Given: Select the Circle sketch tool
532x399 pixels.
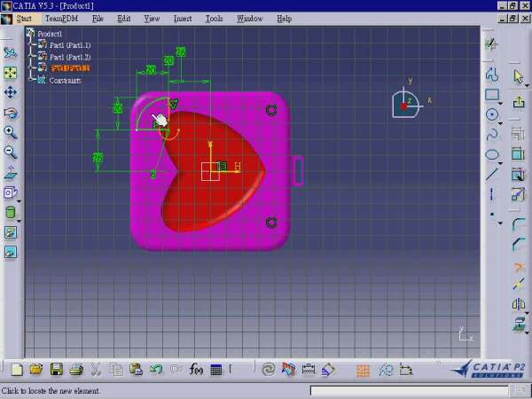Looking at the screenshot, I should [x=492, y=114].
